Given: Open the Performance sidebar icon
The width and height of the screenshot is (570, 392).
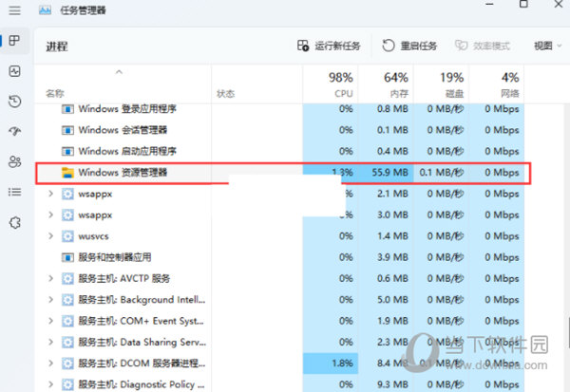Looking at the screenshot, I should tap(14, 71).
